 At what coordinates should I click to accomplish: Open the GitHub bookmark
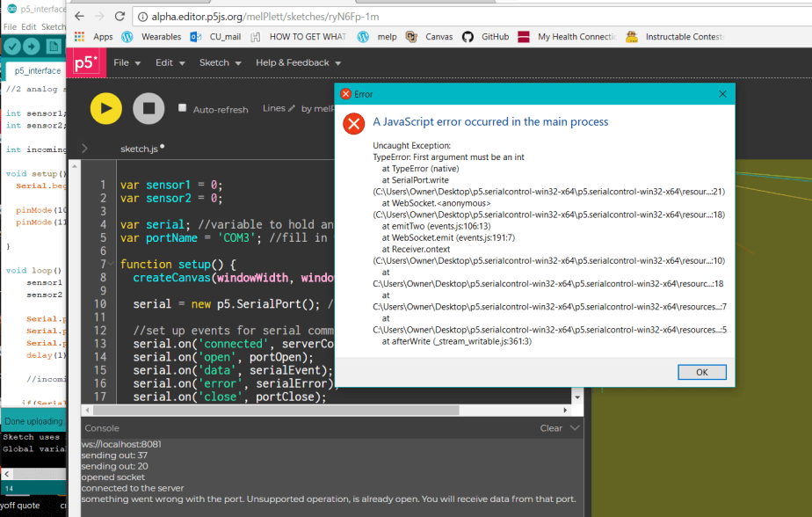click(x=486, y=37)
